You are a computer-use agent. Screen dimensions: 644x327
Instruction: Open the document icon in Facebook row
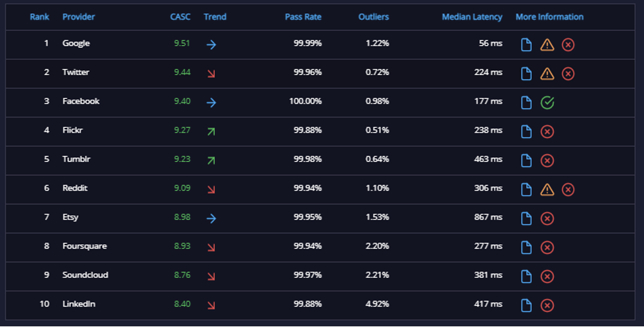coord(526,102)
